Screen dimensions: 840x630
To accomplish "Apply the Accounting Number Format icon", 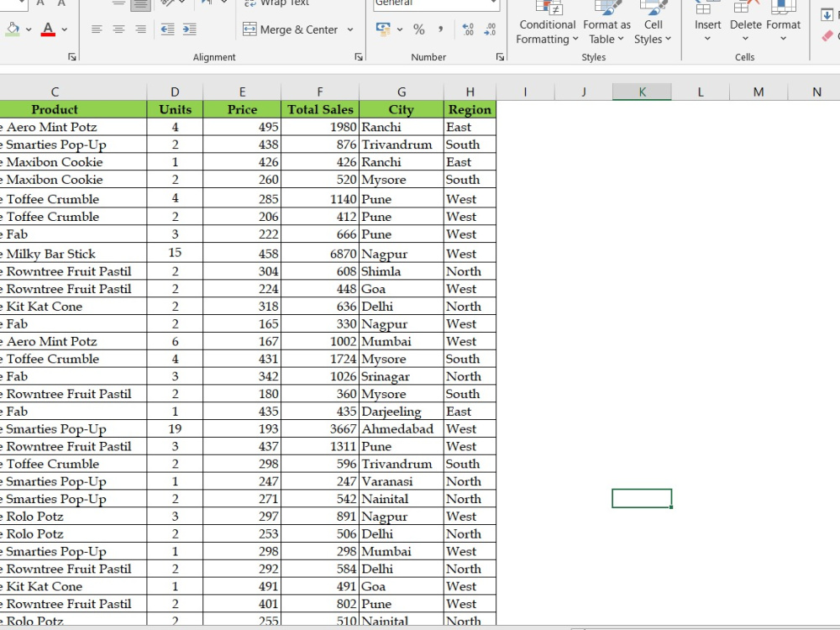I will tap(383, 29).
